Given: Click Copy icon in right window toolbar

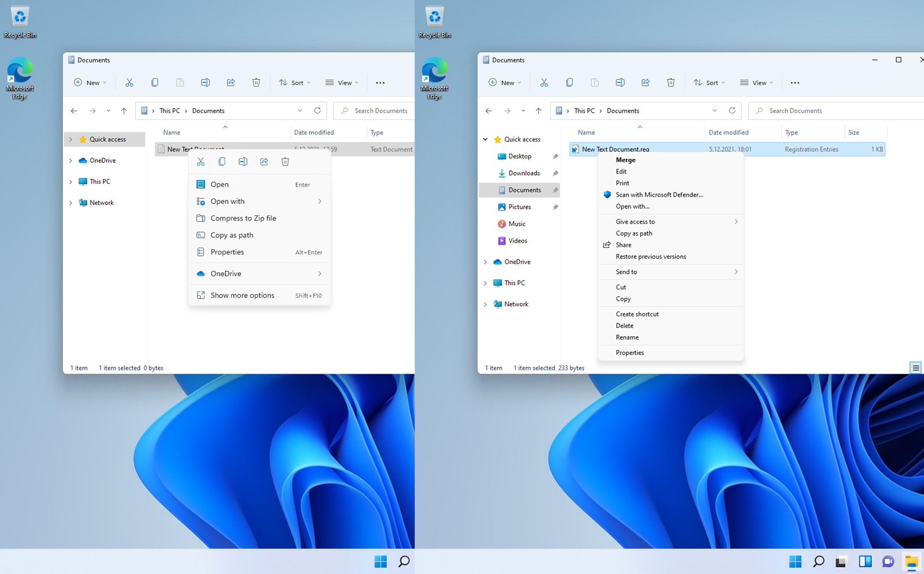Looking at the screenshot, I should pyautogui.click(x=569, y=83).
